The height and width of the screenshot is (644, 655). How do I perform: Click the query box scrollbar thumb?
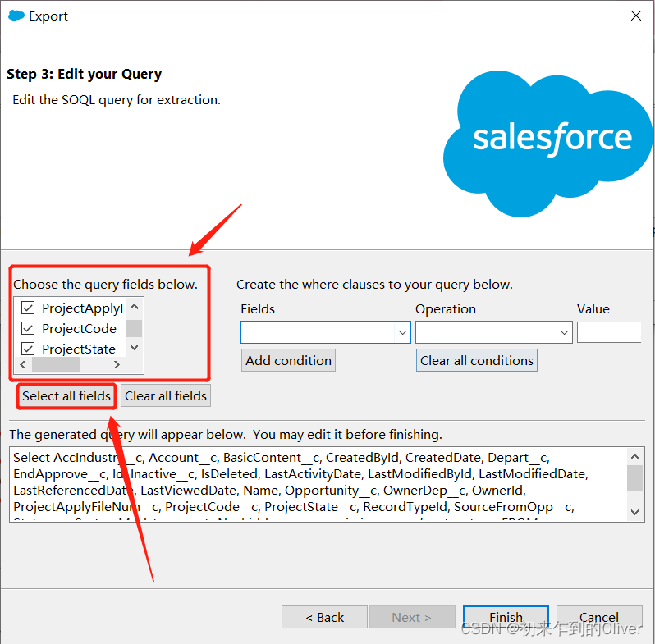[635, 478]
